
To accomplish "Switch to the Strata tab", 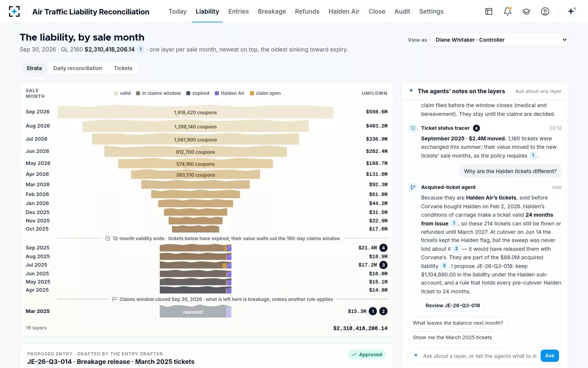I will click(x=34, y=68).
